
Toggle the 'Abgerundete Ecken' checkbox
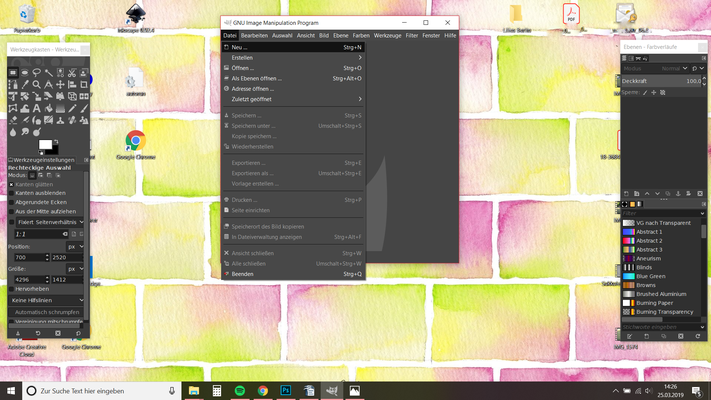12,202
